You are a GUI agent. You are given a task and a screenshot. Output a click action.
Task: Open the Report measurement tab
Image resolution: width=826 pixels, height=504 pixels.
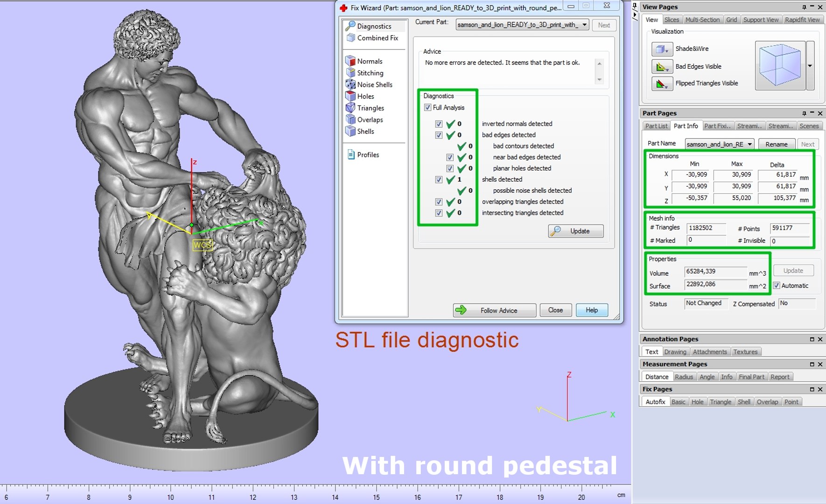(780, 377)
